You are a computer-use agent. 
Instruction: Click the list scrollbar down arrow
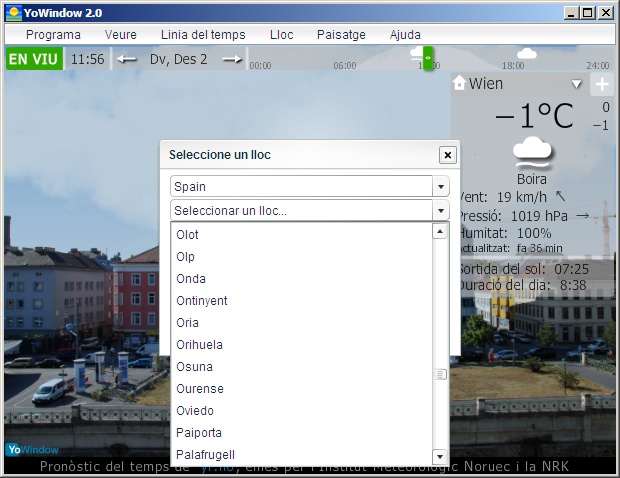(440, 457)
